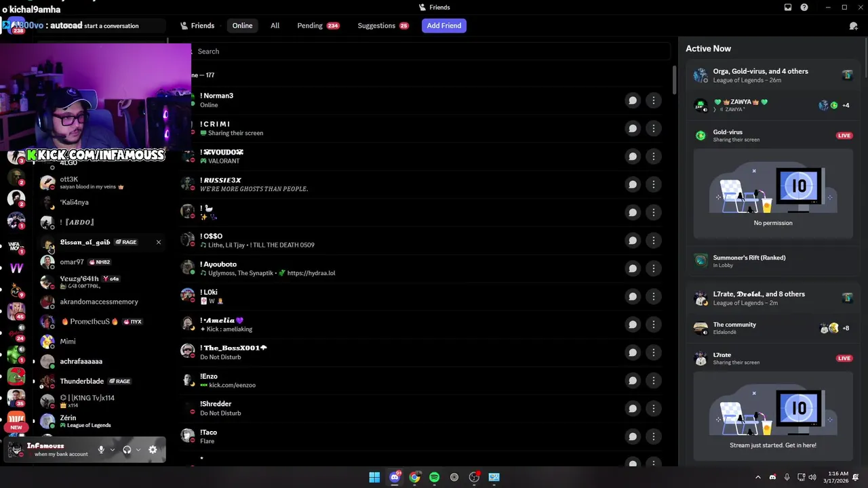This screenshot has height=488, width=868.
Task: Open the Online friends tab
Action: click(x=242, y=26)
